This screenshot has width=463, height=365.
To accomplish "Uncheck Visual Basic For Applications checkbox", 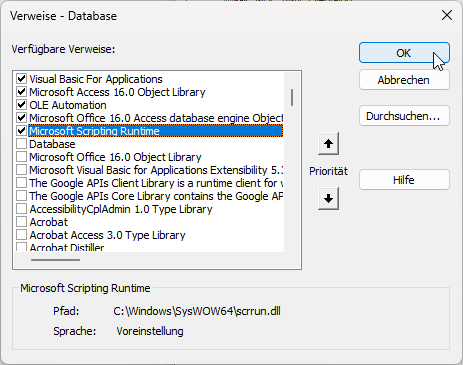I will [x=22, y=79].
